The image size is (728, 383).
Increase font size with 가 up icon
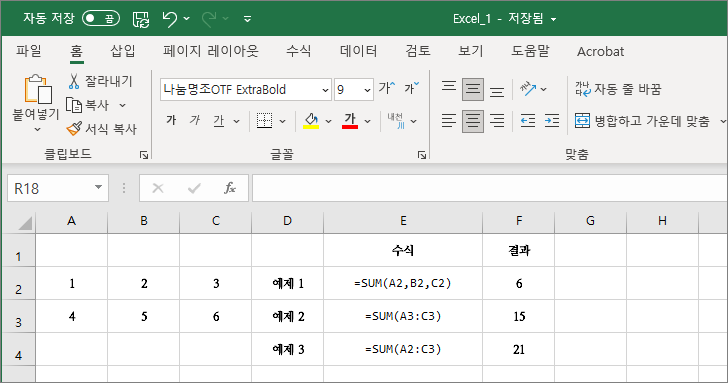[387, 88]
